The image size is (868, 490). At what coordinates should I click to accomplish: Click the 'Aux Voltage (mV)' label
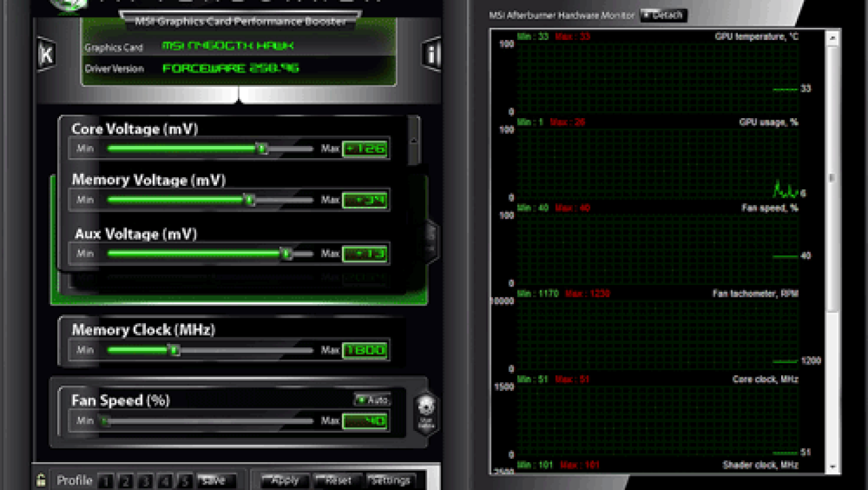pos(136,234)
